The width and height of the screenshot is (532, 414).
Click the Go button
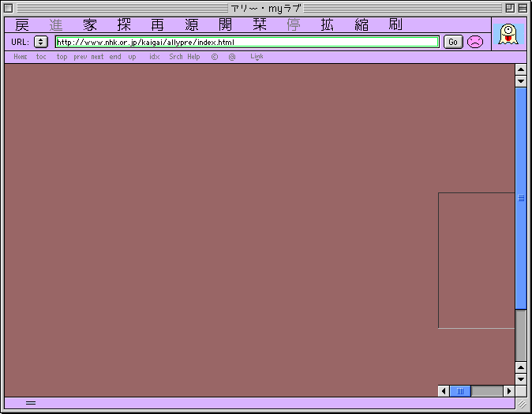tap(453, 42)
